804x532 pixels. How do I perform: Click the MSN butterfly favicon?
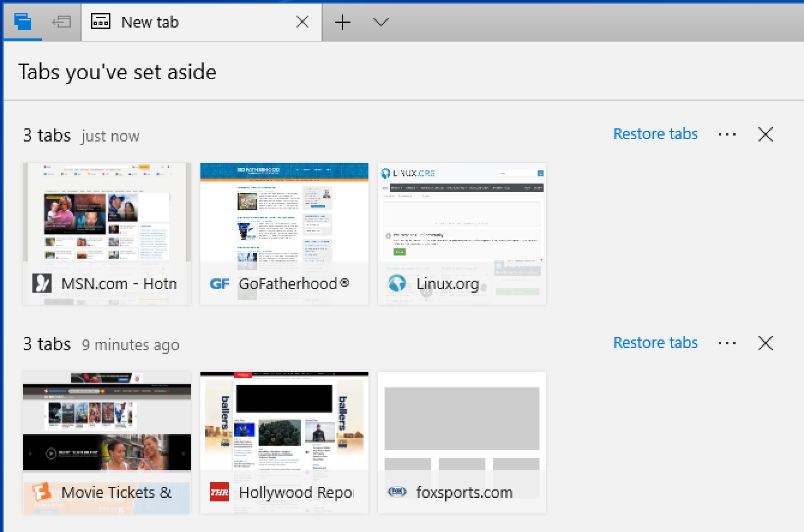coord(42,283)
